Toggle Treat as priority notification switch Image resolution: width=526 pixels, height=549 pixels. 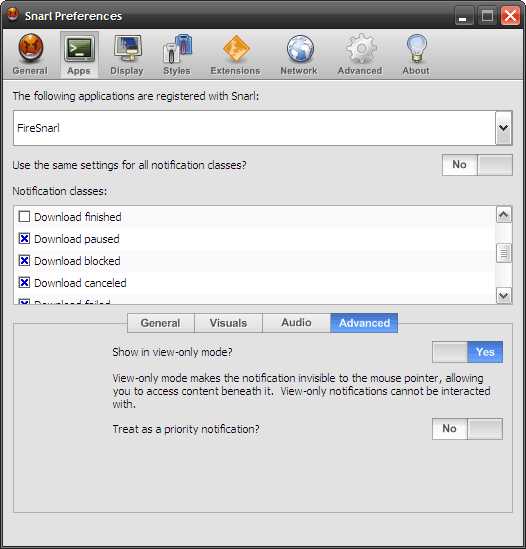tap(468, 429)
